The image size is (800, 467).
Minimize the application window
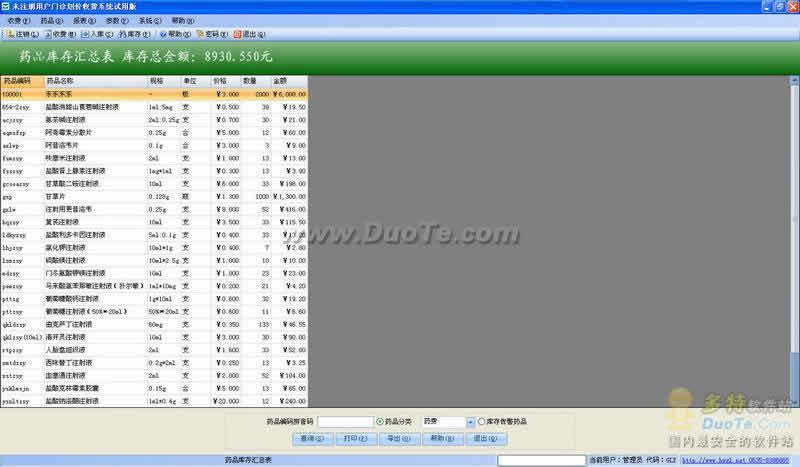tap(767, 7)
